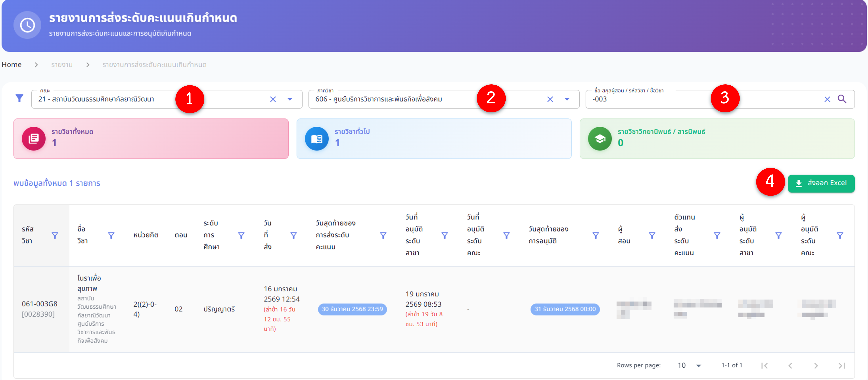Click filter icon on ชื่อวิชา column
This screenshot has width=868, height=380.
coord(111,235)
